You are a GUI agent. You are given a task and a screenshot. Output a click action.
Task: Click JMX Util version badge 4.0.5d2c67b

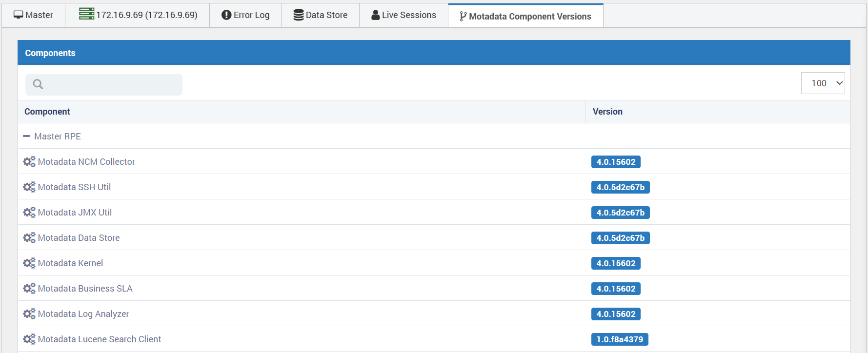(x=620, y=213)
